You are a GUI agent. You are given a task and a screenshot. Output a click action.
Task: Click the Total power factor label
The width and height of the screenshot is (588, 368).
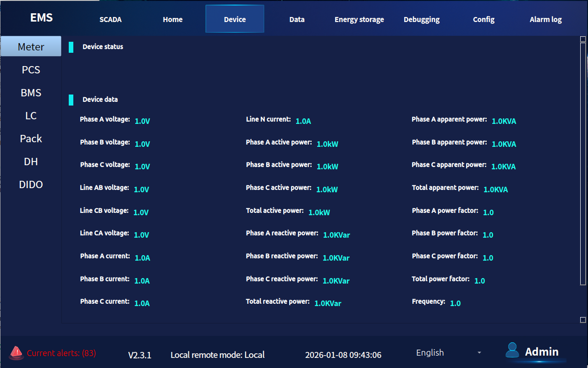(x=441, y=279)
